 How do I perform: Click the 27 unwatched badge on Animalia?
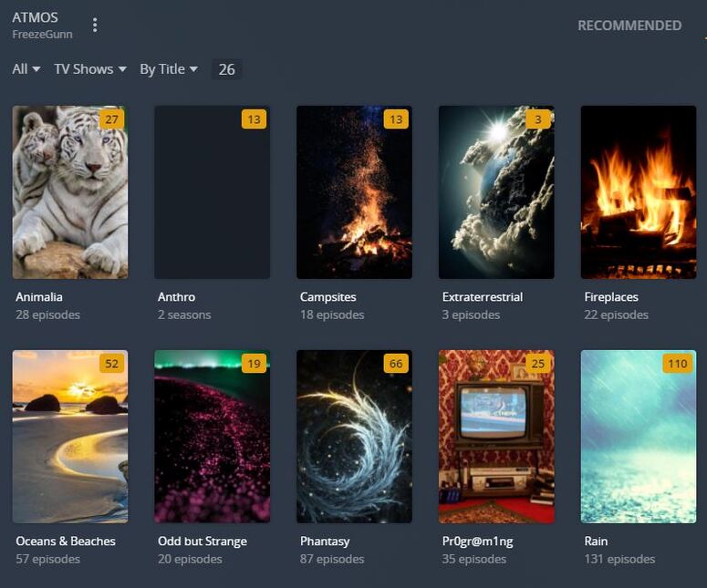point(111,119)
